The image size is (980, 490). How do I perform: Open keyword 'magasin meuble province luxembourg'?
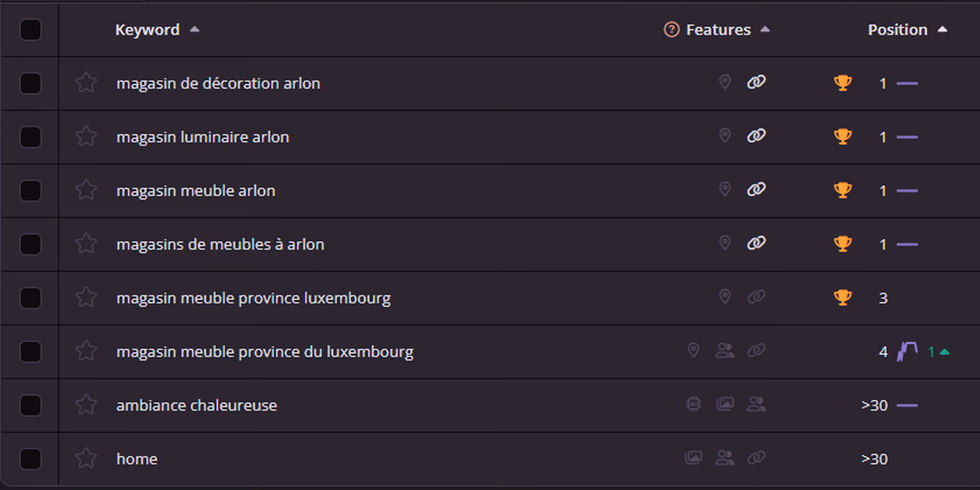point(254,298)
